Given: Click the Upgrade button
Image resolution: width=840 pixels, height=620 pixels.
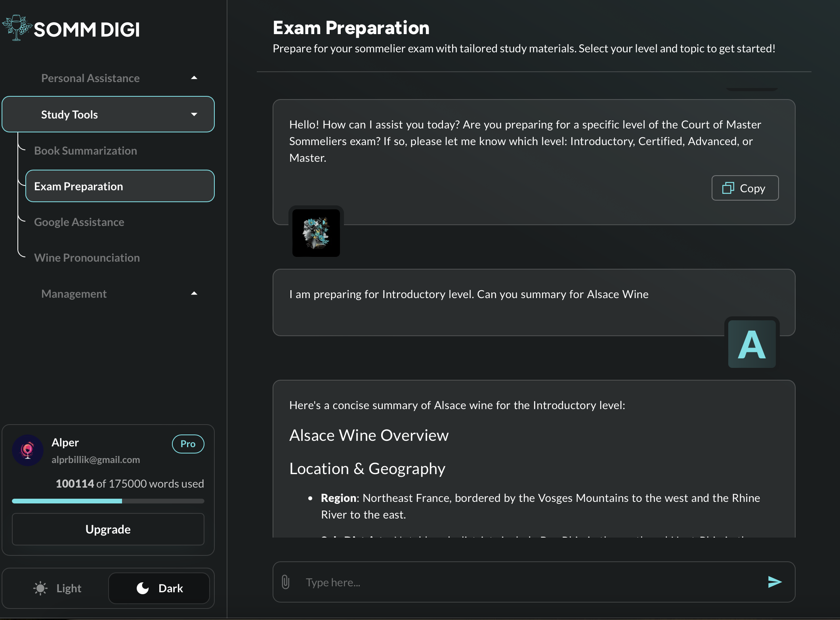Looking at the screenshot, I should coord(108,529).
